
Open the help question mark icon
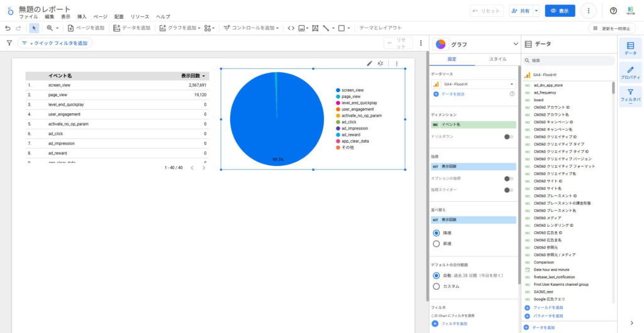[x=613, y=11]
